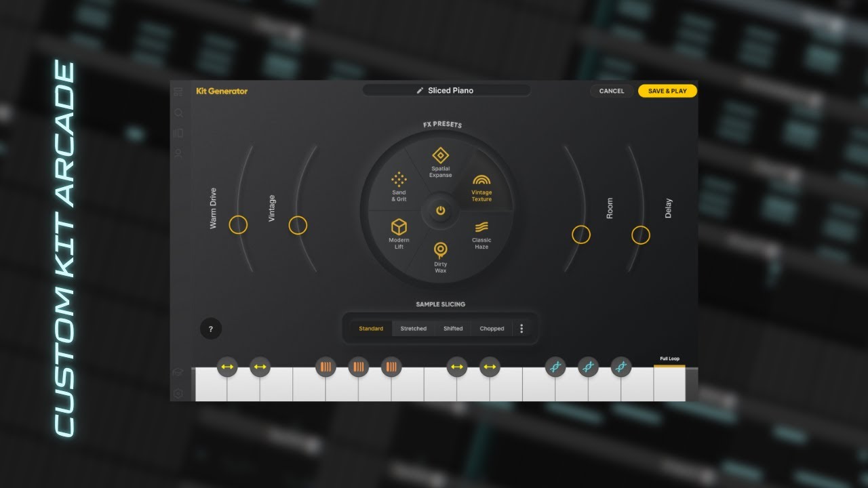
Task: Select the Spatial Expanse FX preset
Action: pos(441,163)
